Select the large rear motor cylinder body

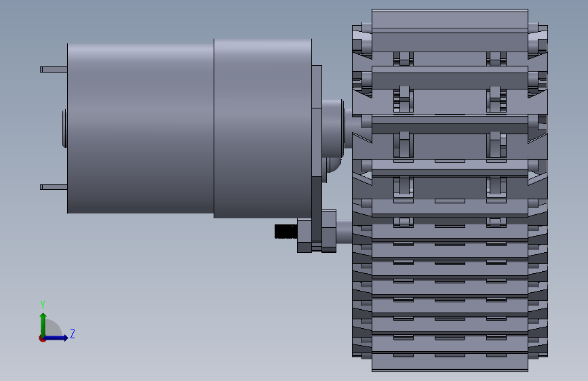[140, 128]
